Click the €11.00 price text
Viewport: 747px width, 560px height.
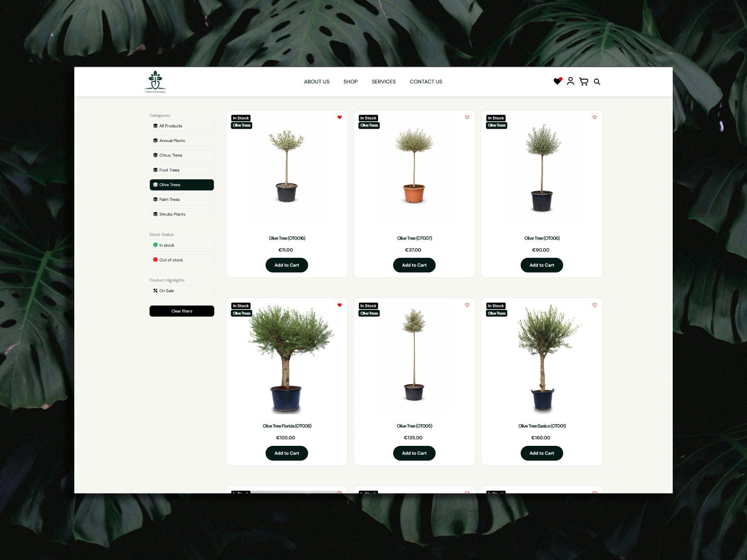(286, 250)
